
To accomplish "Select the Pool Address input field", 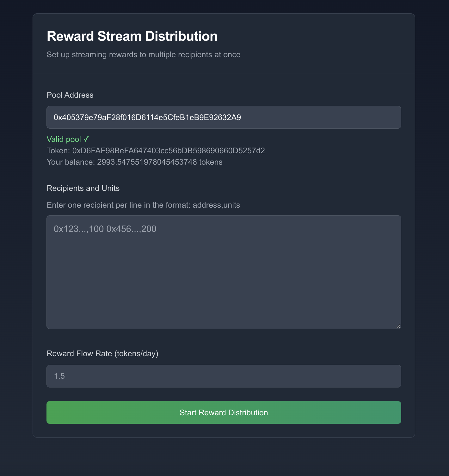I will click(x=224, y=117).
